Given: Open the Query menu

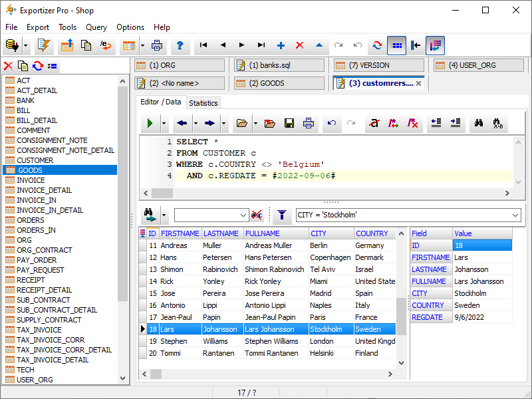Looking at the screenshot, I should (96, 27).
